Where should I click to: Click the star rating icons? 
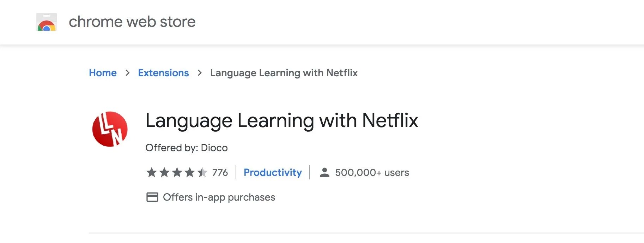tap(177, 172)
